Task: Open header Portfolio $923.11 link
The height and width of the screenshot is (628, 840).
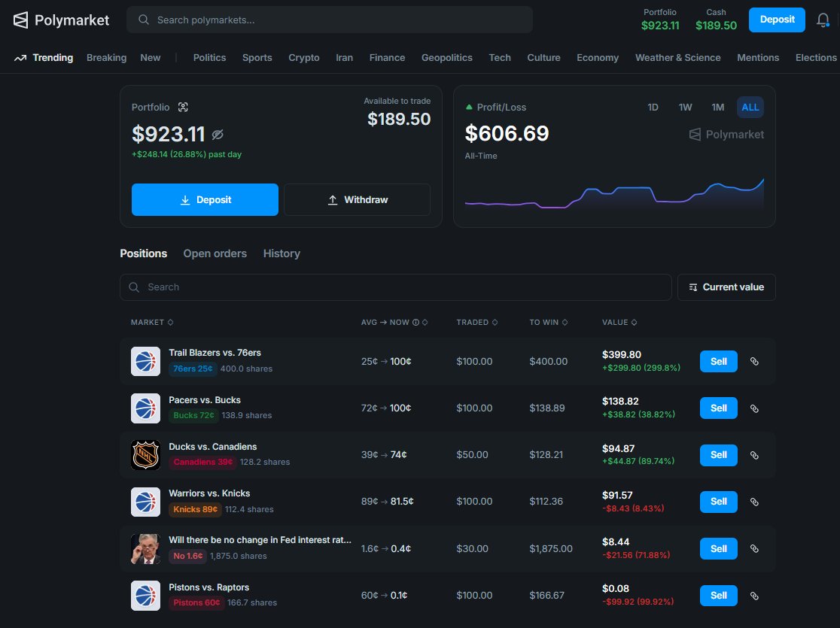Action: pos(660,20)
